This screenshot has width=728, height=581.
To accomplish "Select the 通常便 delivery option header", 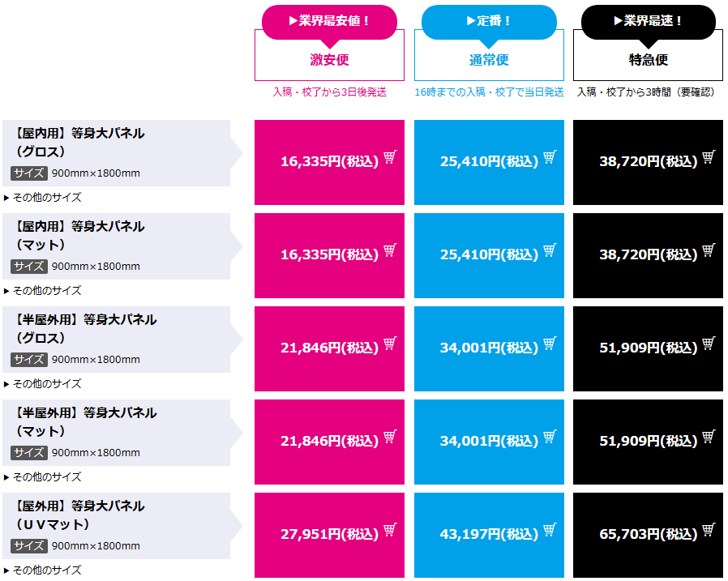I will [x=489, y=59].
